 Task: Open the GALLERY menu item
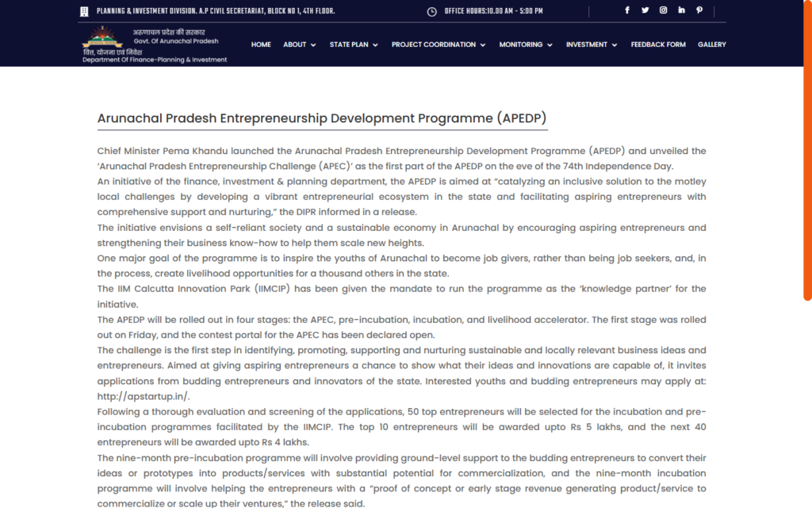(711, 44)
